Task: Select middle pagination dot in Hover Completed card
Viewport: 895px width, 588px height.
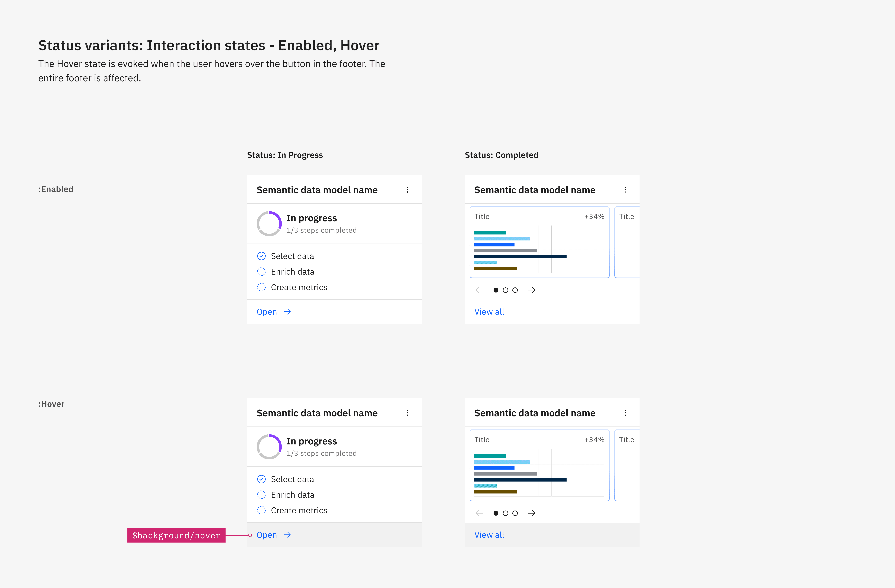Action: tap(505, 513)
